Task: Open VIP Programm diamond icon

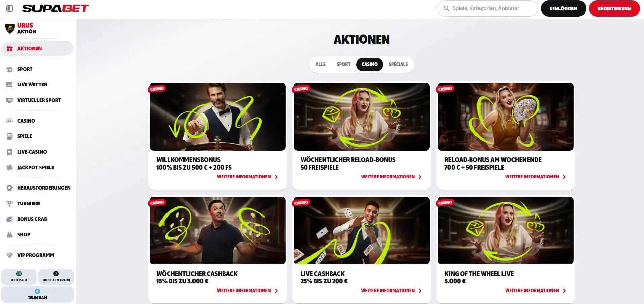Action: pos(10,255)
